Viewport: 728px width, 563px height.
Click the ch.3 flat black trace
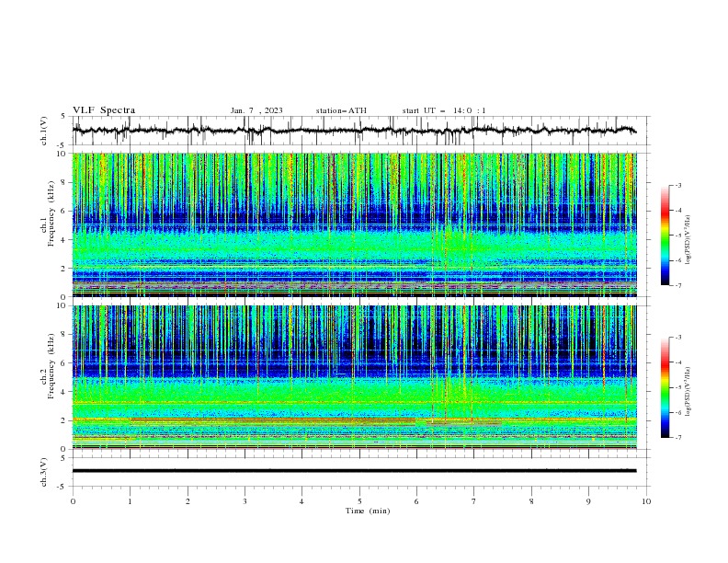pos(354,471)
